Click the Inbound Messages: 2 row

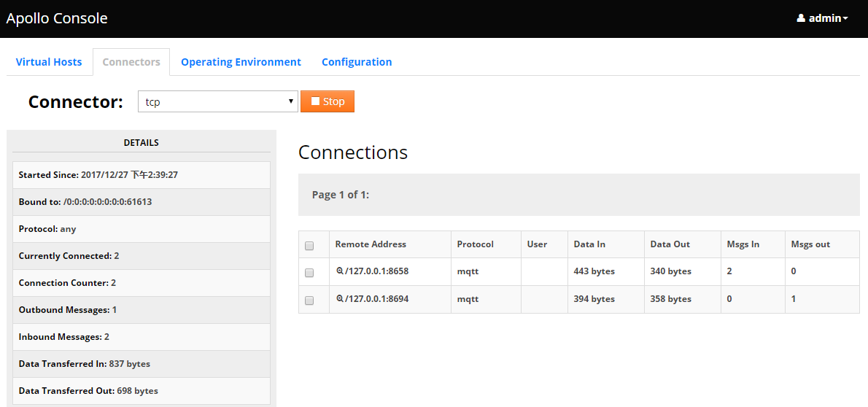(142, 337)
